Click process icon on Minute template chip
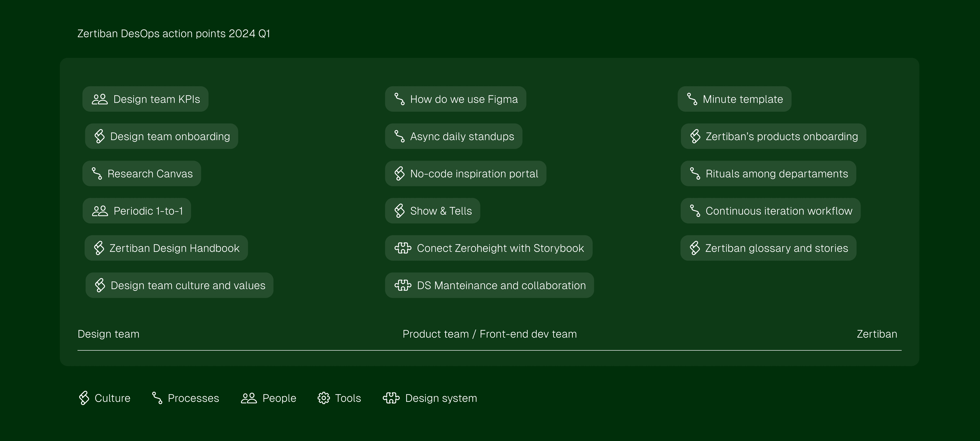 [692, 99]
